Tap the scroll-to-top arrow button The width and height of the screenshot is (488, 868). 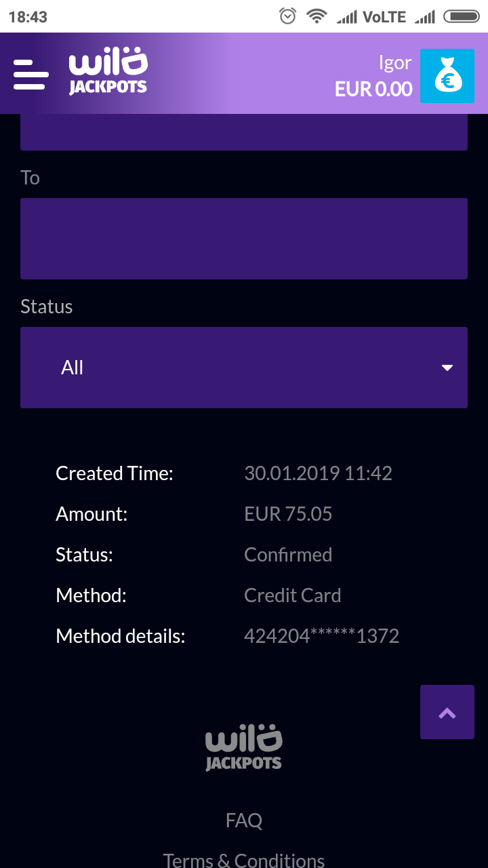point(447,712)
